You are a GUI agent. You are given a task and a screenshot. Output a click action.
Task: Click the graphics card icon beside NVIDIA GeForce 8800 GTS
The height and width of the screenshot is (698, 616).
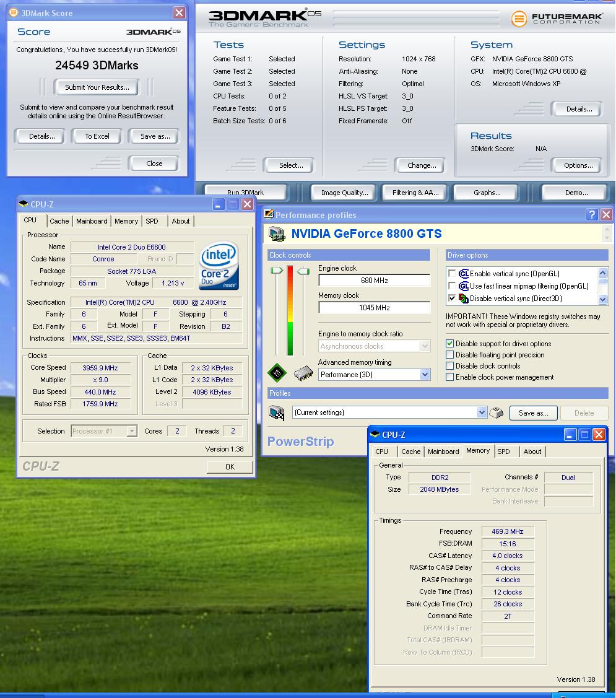tap(277, 234)
